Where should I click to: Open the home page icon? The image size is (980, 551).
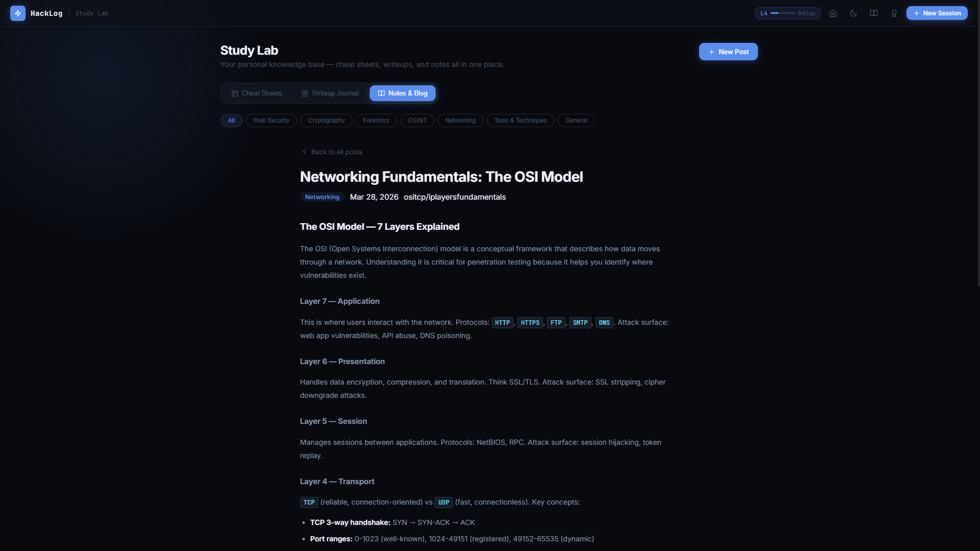pyautogui.click(x=833, y=13)
